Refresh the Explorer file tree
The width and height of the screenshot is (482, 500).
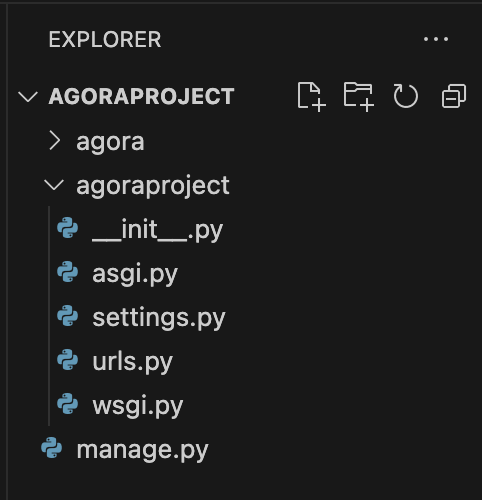tap(405, 96)
